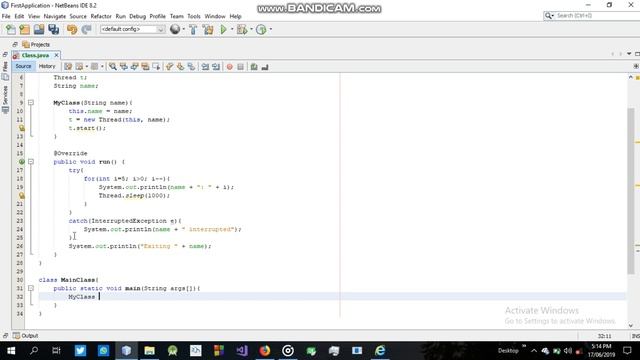Switch to the Class.java editor tab

coord(35,55)
